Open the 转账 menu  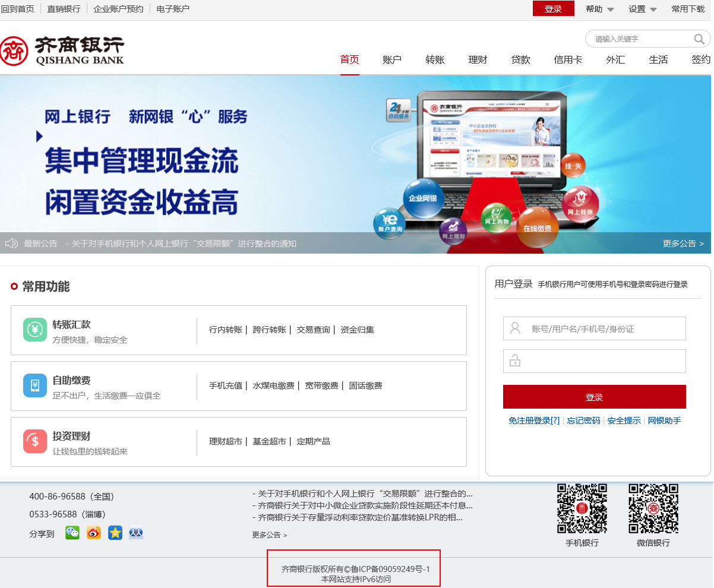coord(435,59)
